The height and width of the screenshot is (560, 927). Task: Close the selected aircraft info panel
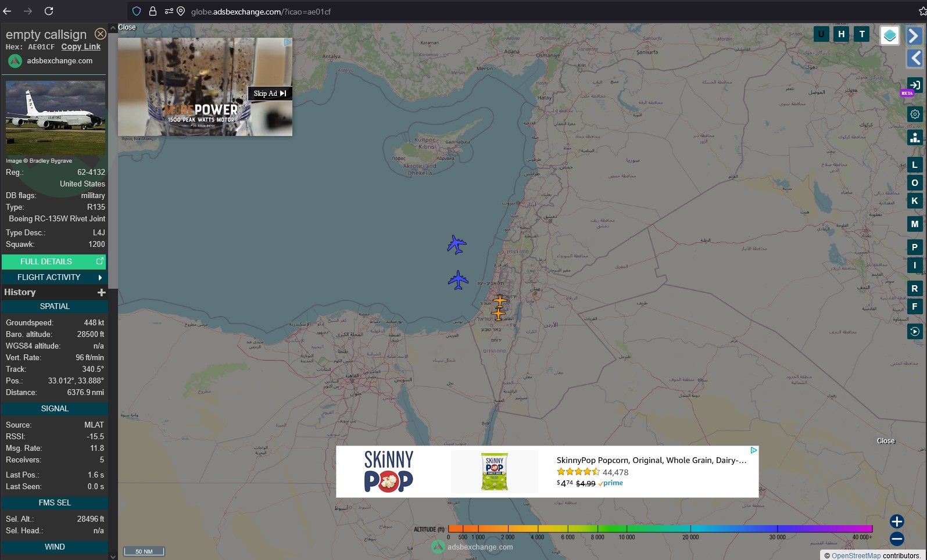point(101,34)
